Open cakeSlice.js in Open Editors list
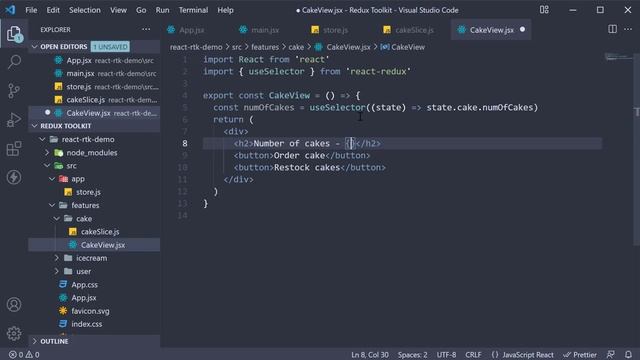Viewport: 640px width, 360px height. point(94,100)
